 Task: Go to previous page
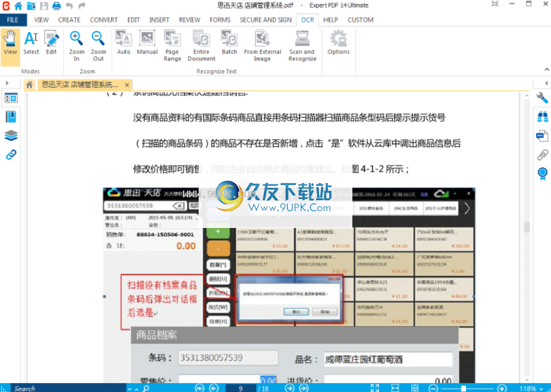tap(214, 388)
